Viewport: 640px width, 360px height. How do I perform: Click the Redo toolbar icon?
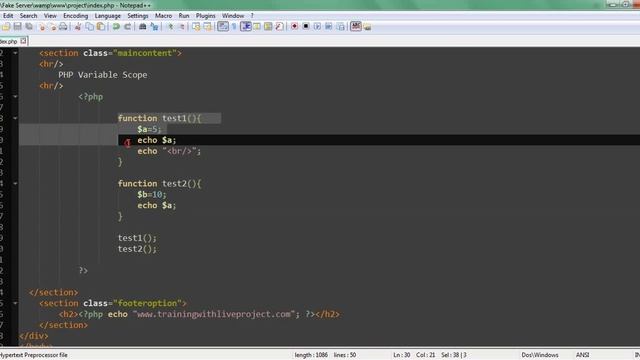point(128,27)
